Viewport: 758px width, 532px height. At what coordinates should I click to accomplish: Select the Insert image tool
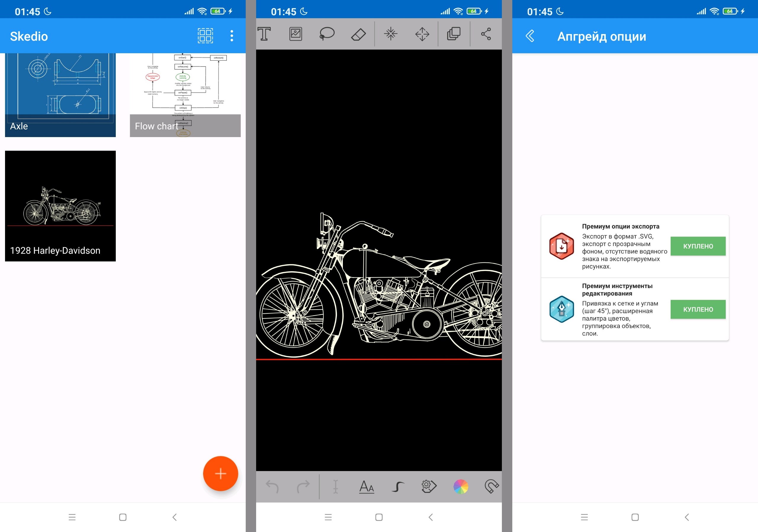(x=296, y=34)
